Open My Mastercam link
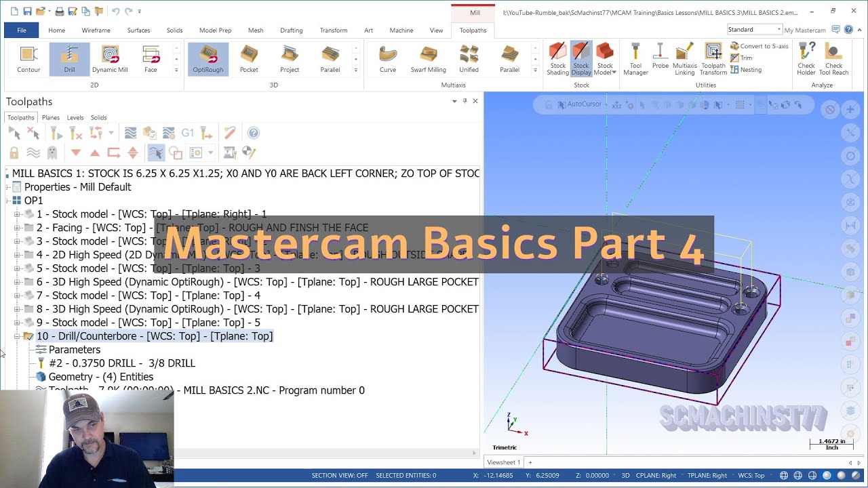Viewport: 868px width, 488px height. (805, 30)
